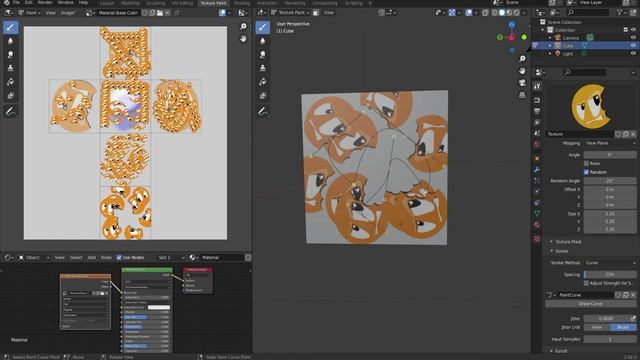640x360 pixels.
Task: Switch viewport to solid shading mode
Action: (502, 13)
